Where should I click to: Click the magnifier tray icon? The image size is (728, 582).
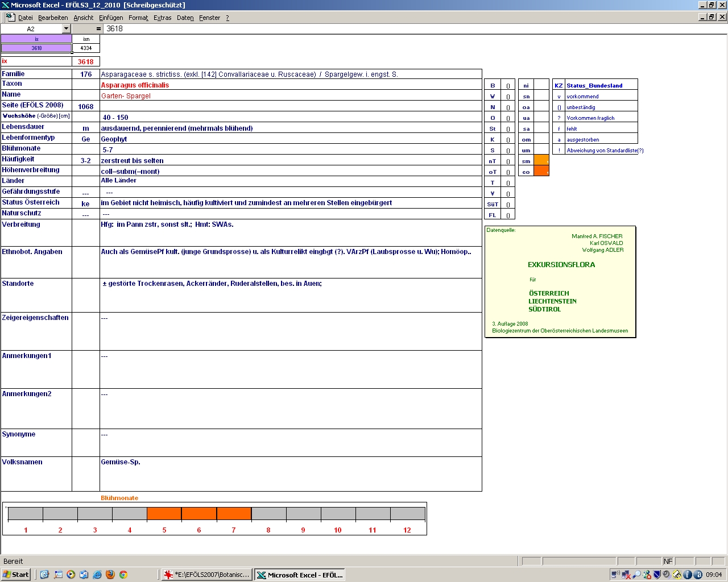pos(636,575)
